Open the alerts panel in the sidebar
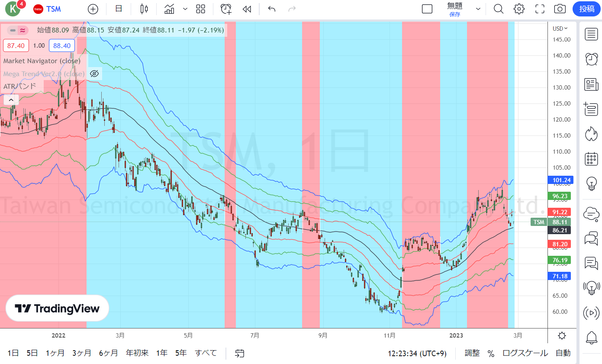The height and width of the screenshot is (364, 602). 591,59
